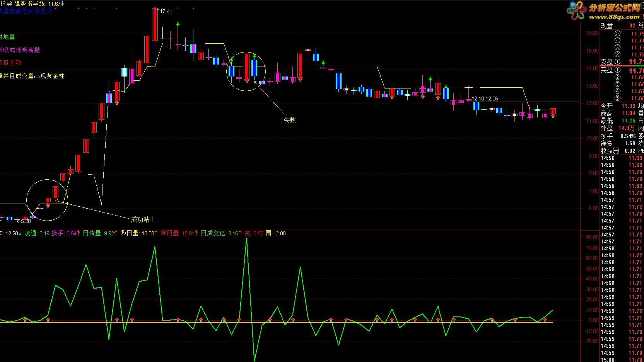The width and height of the screenshot is (644, 362).
Task: Select the 日流量 9.92 indicator value
Action: click(x=100, y=233)
